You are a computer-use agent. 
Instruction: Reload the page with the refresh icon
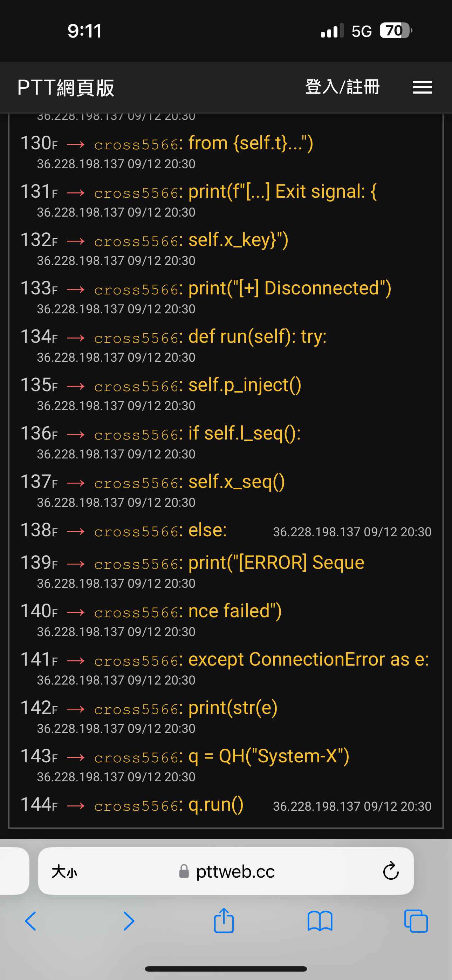[391, 871]
